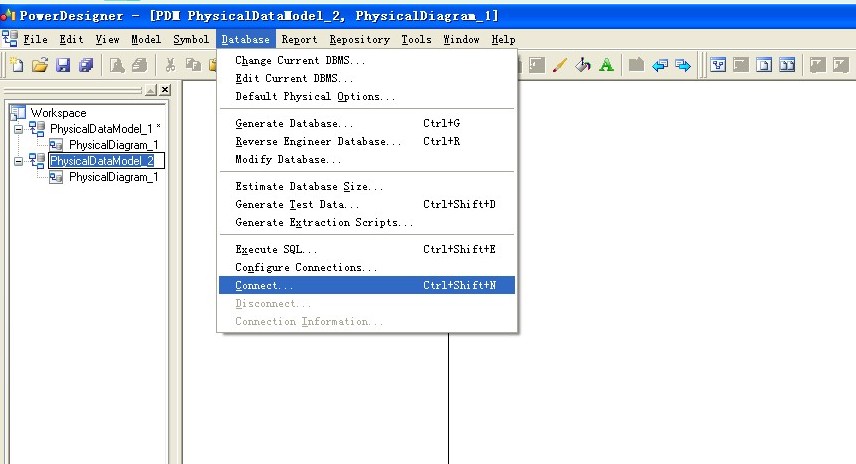Open the Symbol menu
Screen dimensions: 856x464
191,39
